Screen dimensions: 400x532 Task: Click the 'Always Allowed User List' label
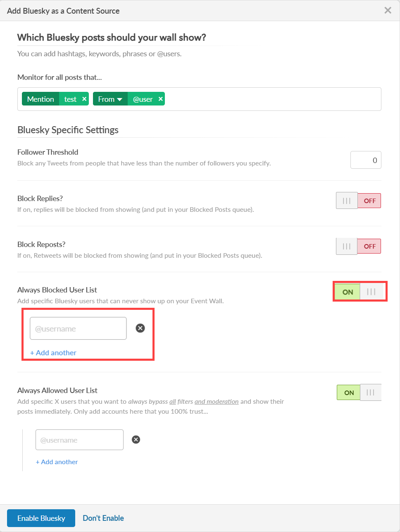click(x=57, y=390)
